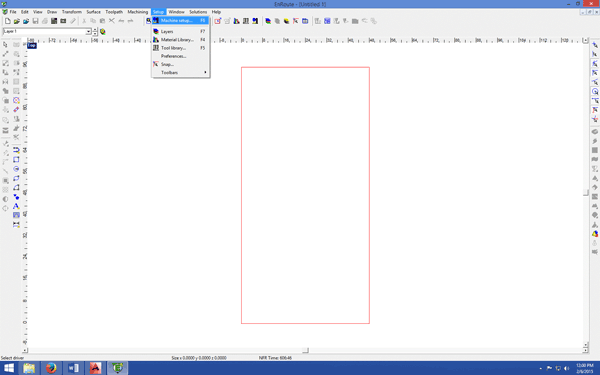
Task: Open the Solutions menu
Action: (198, 12)
